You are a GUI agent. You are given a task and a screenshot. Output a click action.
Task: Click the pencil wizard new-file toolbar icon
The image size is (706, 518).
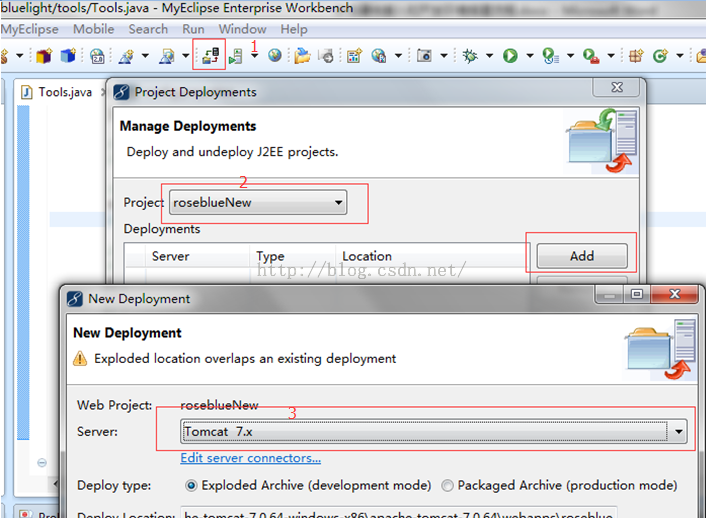pyautogui.click(x=126, y=56)
